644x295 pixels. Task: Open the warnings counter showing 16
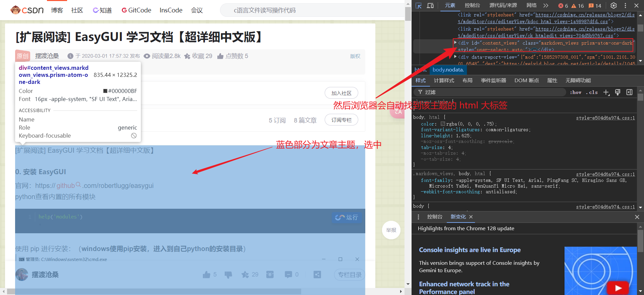coord(578,6)
